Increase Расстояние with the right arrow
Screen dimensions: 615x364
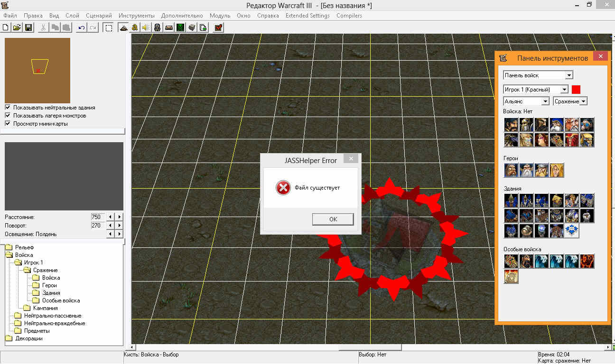[119, 217]
